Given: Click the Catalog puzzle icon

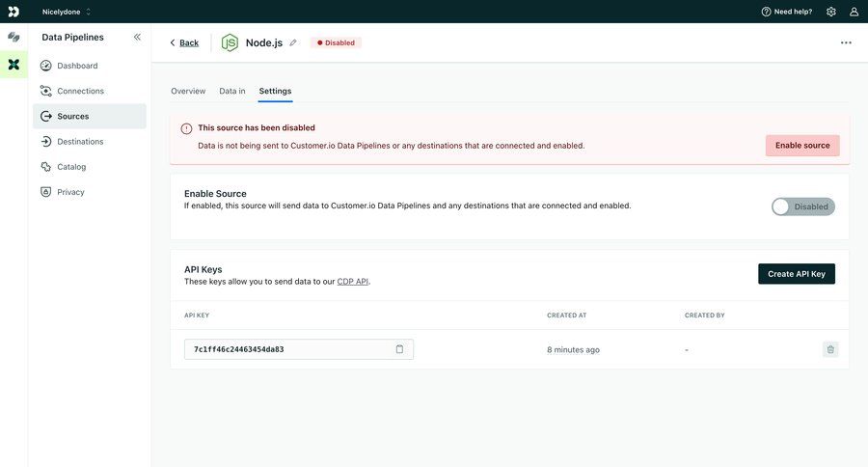Looking at the screenshot, I should tap(46, 167).
